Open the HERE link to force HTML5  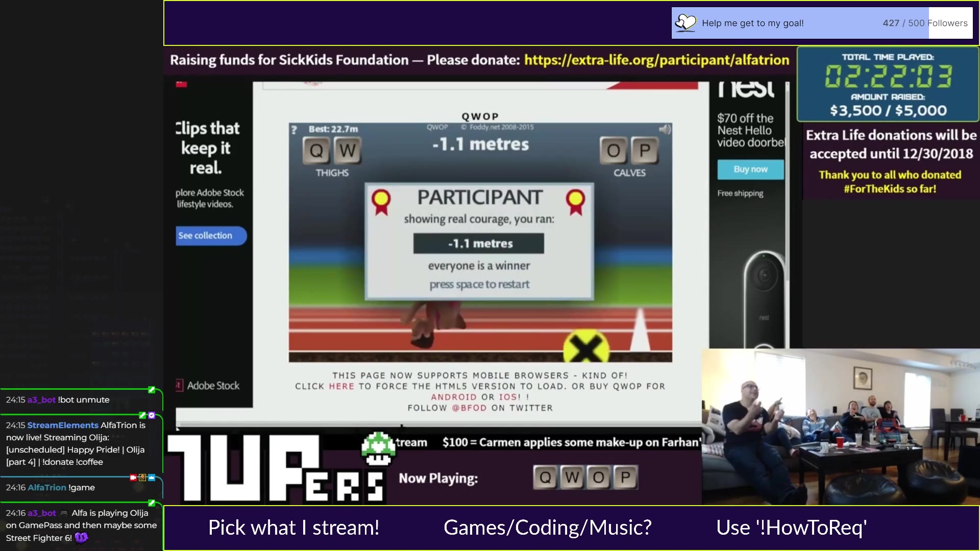pos(341,386)
